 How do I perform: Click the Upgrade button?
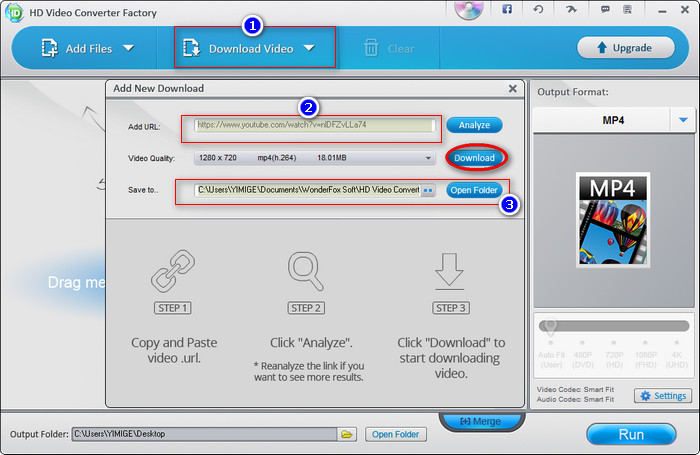point(625,48)
